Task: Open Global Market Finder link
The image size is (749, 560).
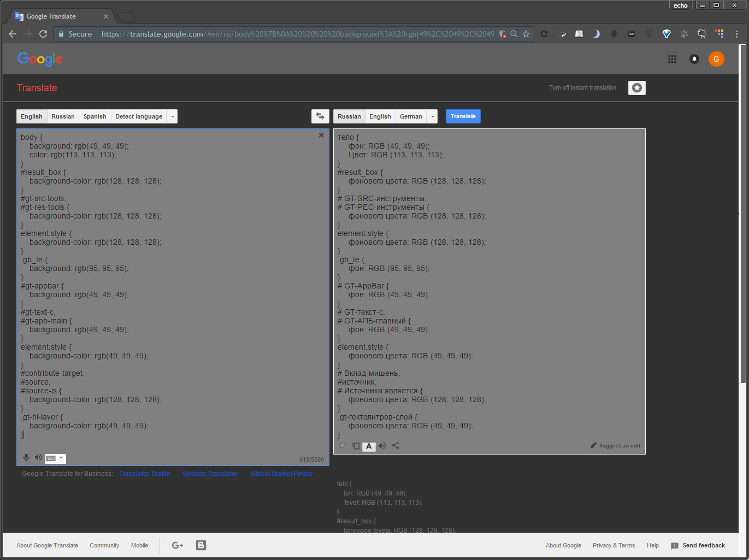Action: [x=282, y=474]
